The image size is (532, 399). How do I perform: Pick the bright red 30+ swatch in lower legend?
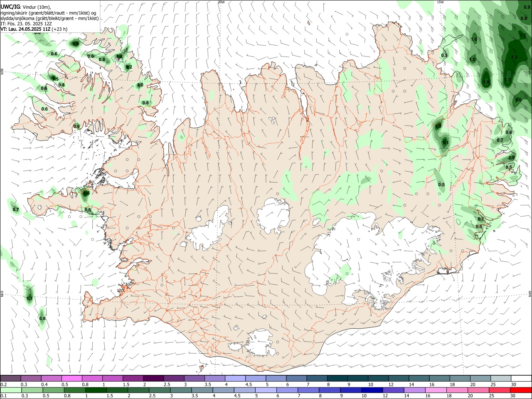(521, 390)
